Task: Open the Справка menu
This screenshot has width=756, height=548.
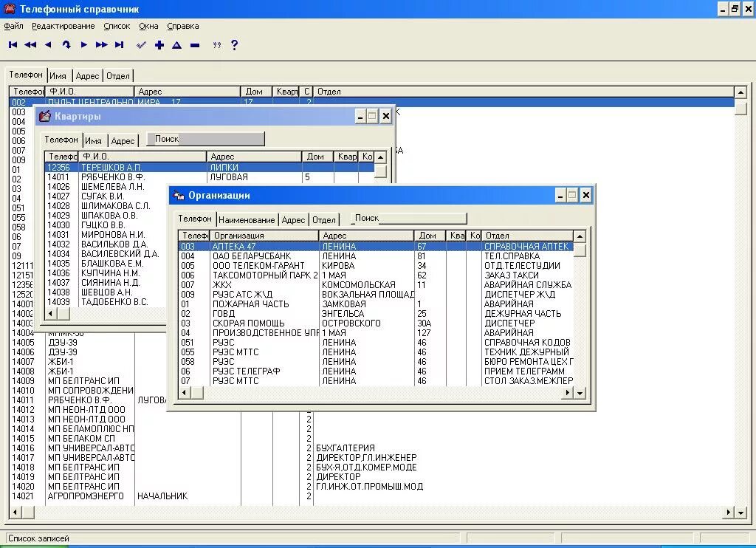Action: point(183,26)
